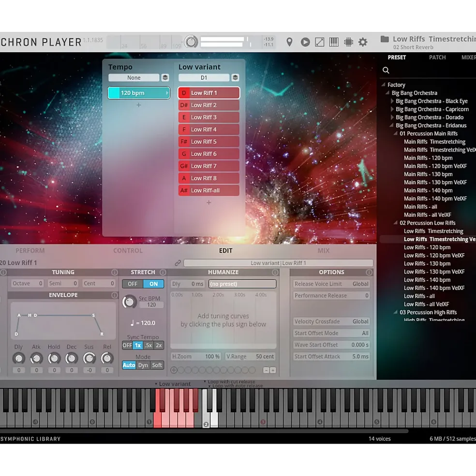Open the Humanize section info icon
476x476 pixels.
pos(275,272)
